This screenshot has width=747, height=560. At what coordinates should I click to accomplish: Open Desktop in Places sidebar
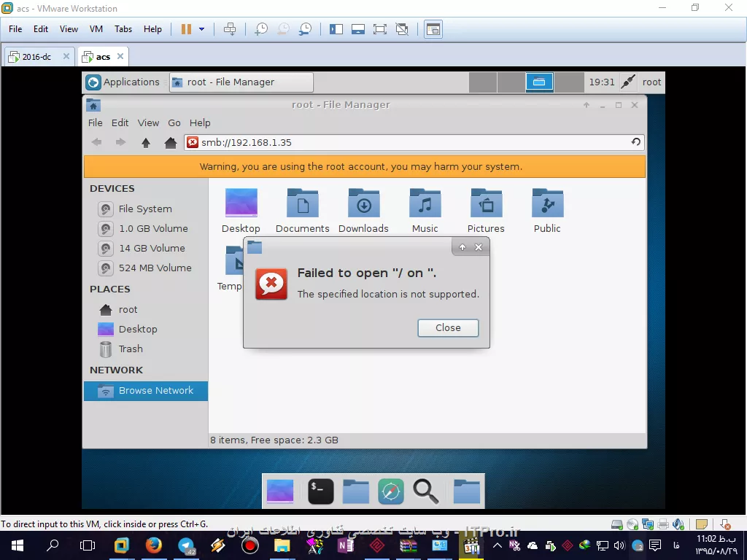[145, 329]
